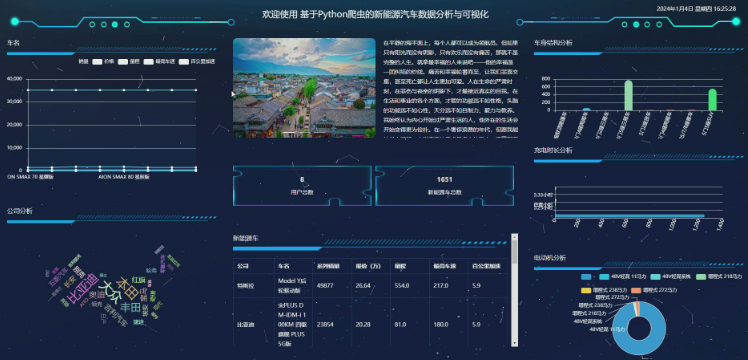Screen dimensions: 748x360
Task: Click the 车名 table column header
Action: pos(293,266)
